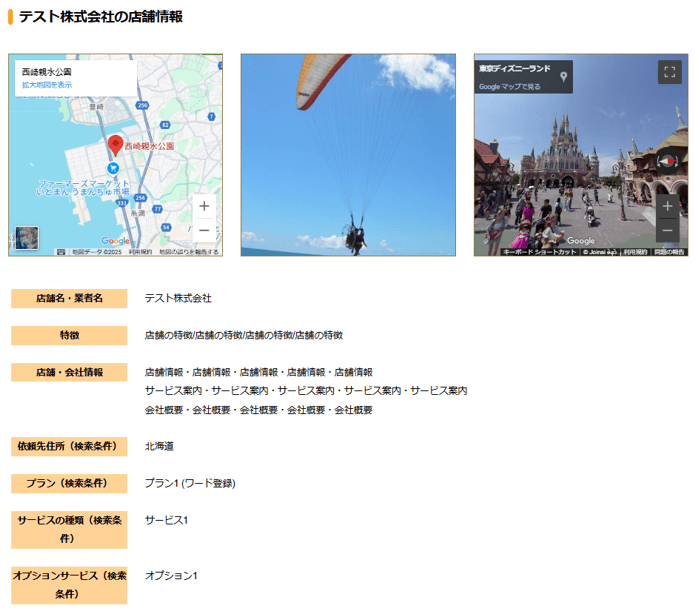
Task: Open キーボード ショートカット in Street View
Action: coord(539,252)
